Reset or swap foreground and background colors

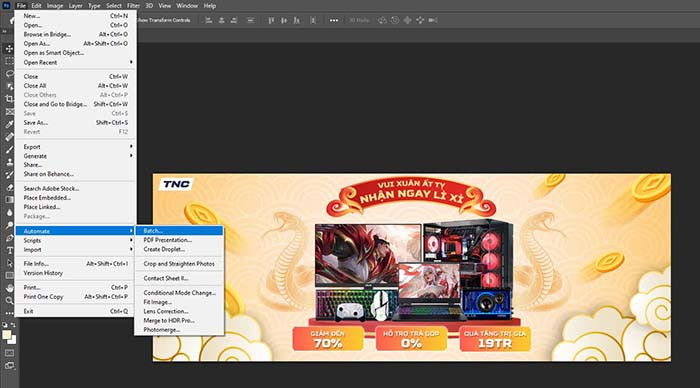click(8, 325)
